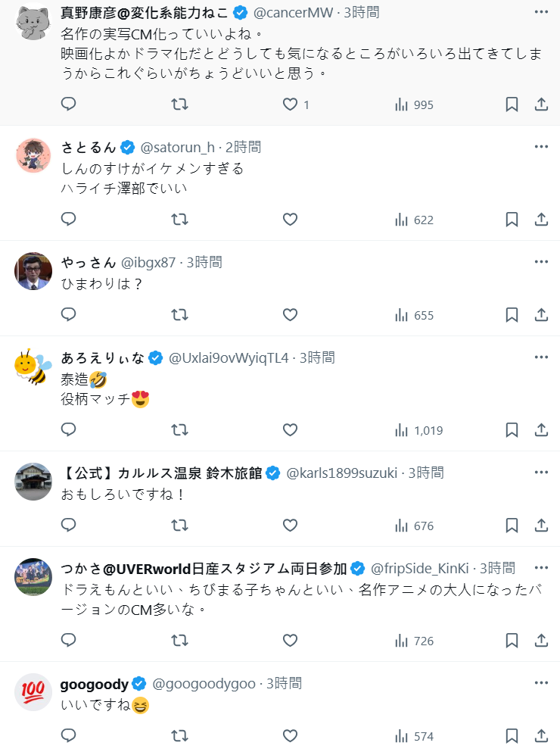
Task: Like the tweet from @fripSide_KinKi
Action: pos(290,641)
